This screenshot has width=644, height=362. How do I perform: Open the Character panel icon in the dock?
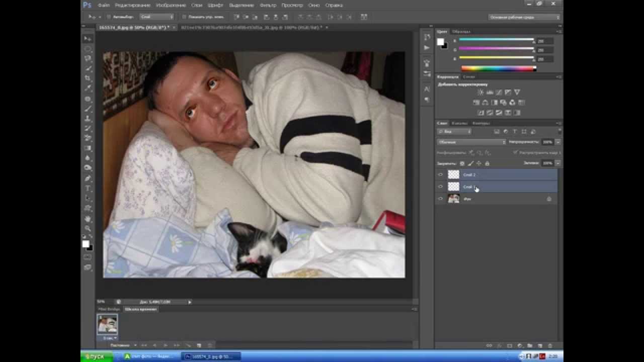tap(427, 89)
